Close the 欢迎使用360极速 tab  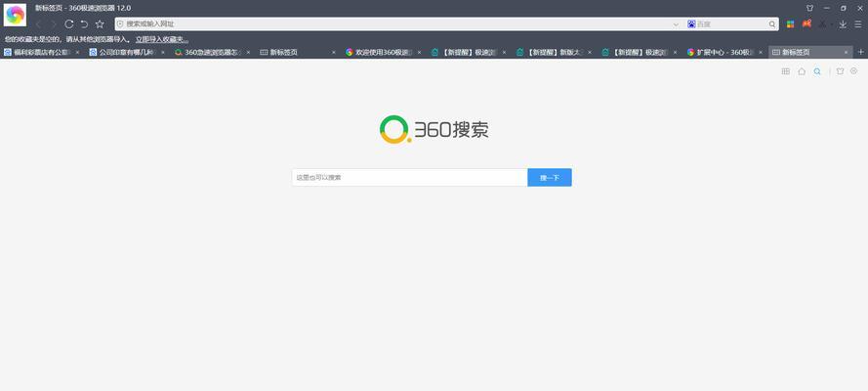[419, 52]
